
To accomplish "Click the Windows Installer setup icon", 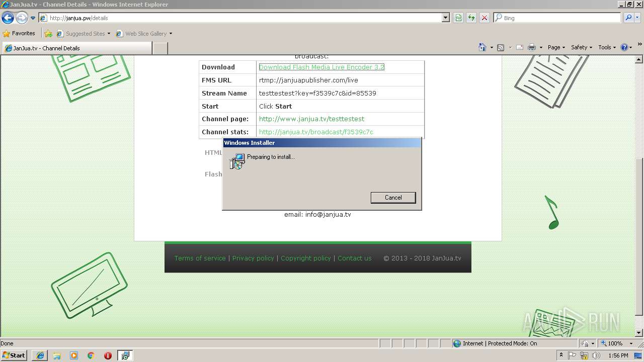I will point(236,161).
